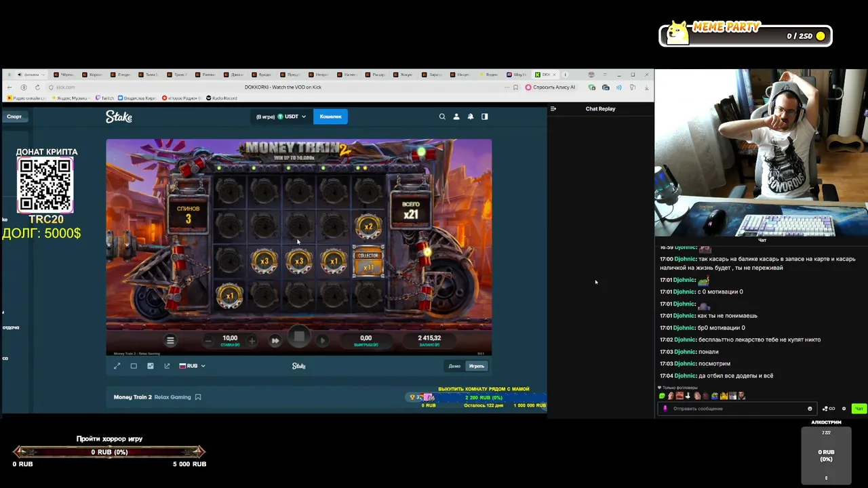Start autoplay with small play button
The height and width of the screenshot is (488, 868).
tap(323, 340)
